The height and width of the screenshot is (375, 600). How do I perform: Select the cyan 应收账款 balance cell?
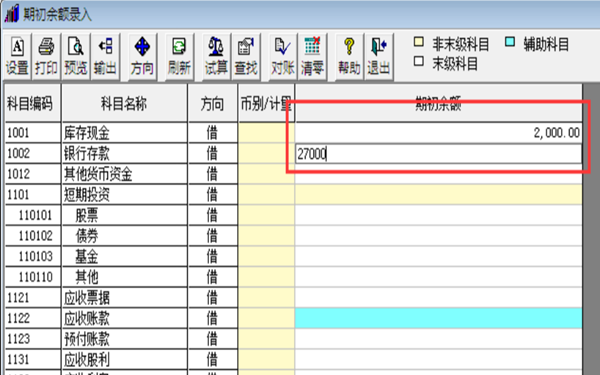click(x=439, y=318)
